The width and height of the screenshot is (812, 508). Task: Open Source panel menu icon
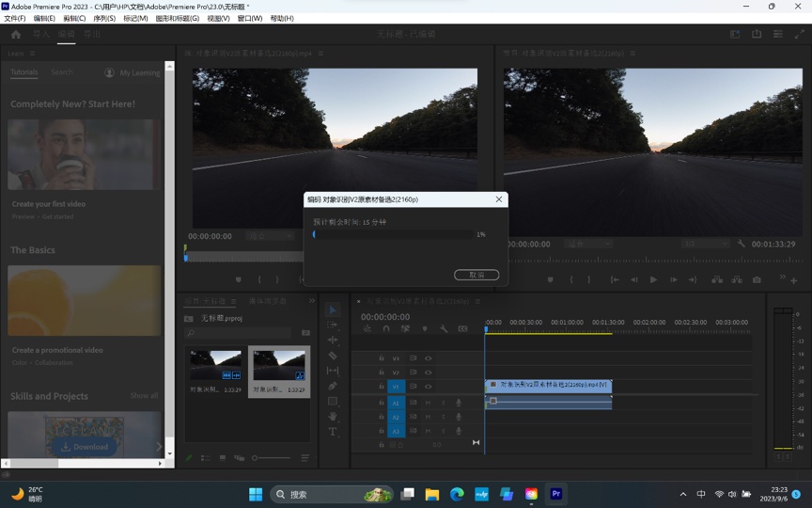point(320,54)
